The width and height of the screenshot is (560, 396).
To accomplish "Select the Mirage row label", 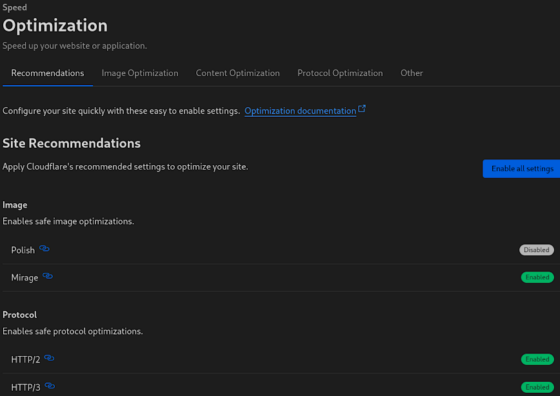I will (x=24, y=278).
